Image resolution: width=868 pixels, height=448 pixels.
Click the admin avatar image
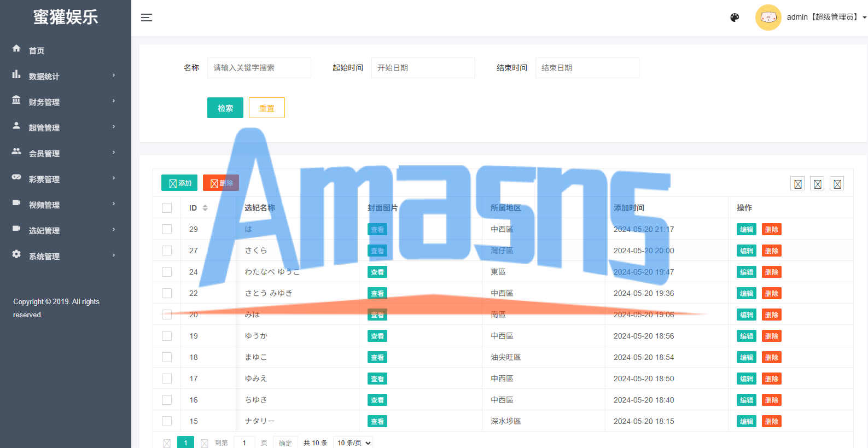coord(768,18)
